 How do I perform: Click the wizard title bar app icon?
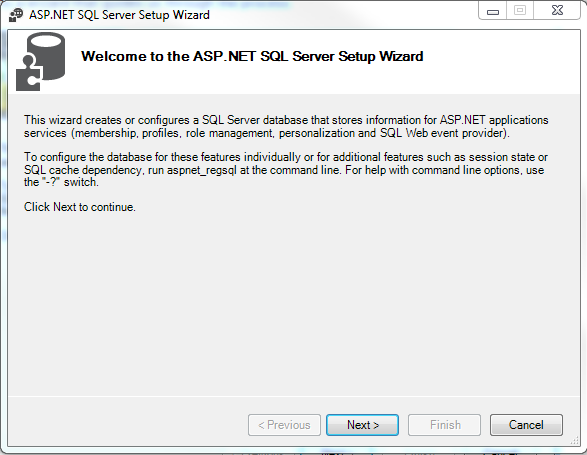[x=16, y=15]
